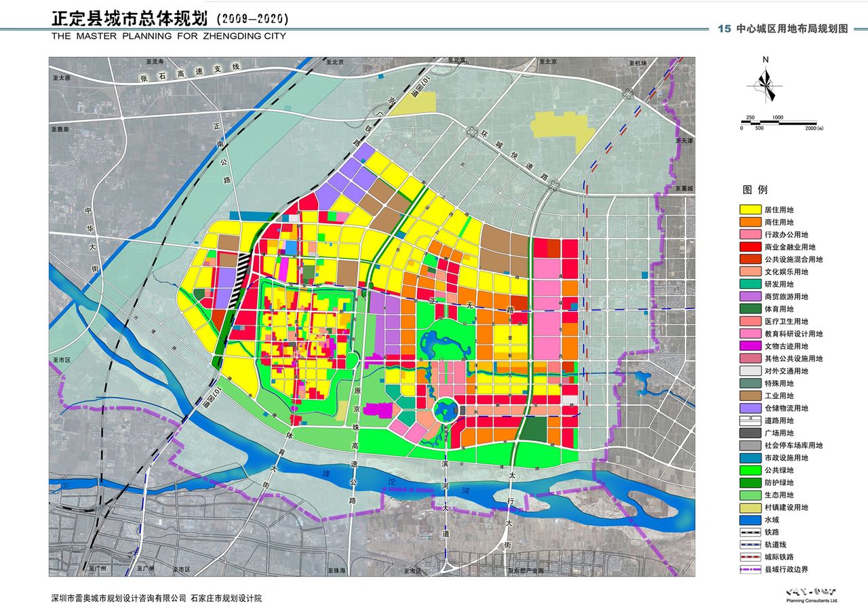Image resolution: width=868 pixels, height=614 pixels.
Task: Select the light green 生态用地 swatch
Action: coord(749,495)
